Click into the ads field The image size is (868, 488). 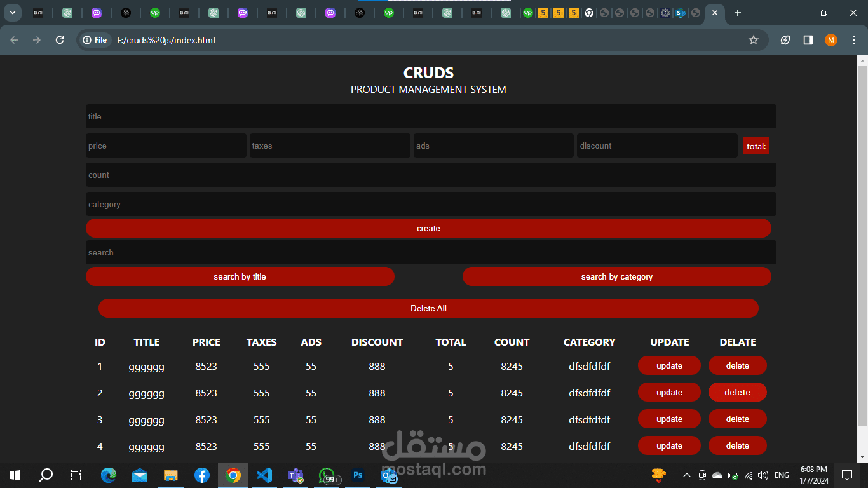(x=494, y=146)
